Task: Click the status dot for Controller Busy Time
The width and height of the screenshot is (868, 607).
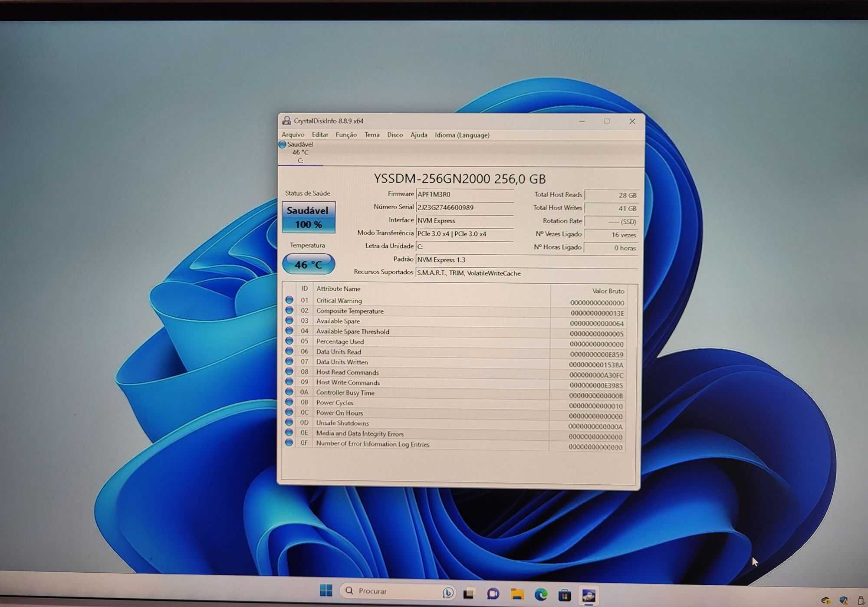Action: point(289,391)
